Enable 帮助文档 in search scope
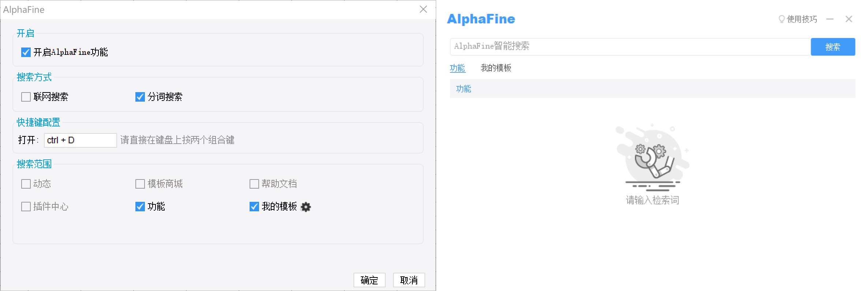 point(254,184)
